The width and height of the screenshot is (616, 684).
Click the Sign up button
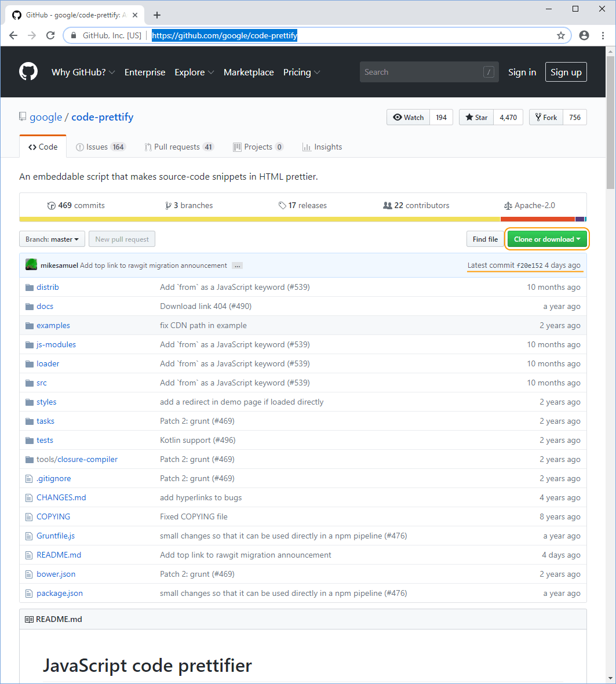pos(566,72)
